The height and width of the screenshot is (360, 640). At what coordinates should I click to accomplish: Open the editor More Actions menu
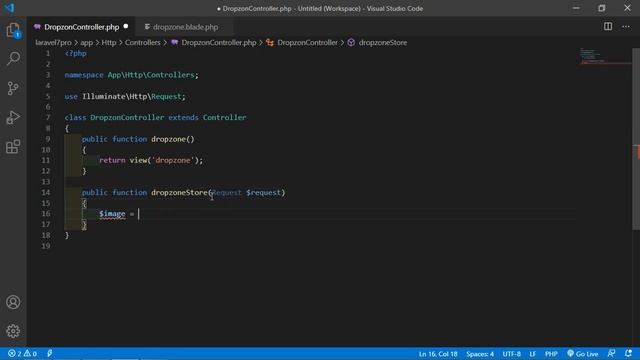(626, 27)
